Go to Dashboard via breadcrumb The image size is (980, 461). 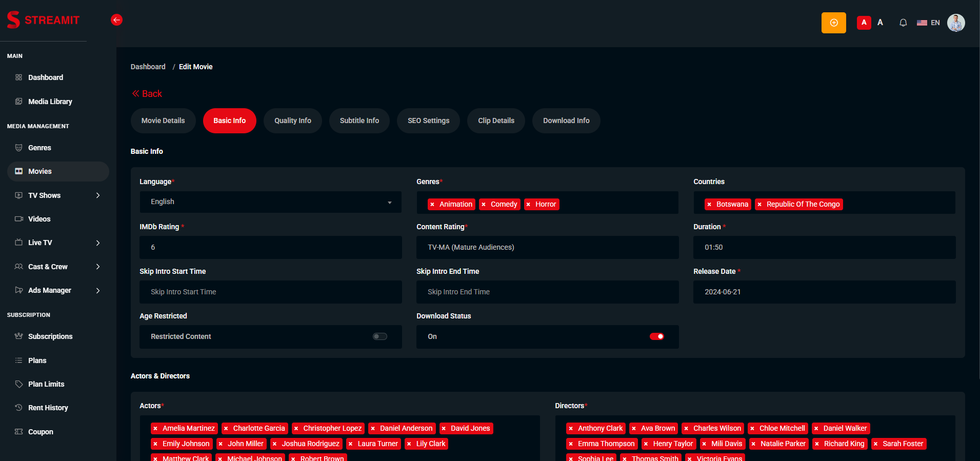pyautogui.click(x=148, y=67)
